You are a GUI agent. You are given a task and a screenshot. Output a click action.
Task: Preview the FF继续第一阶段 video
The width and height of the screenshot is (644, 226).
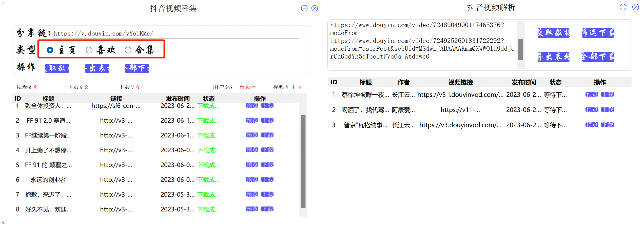coord(252,135)
